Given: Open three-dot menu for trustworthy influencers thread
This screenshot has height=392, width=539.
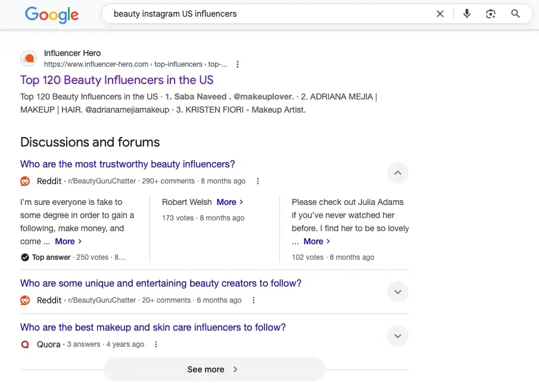Looking at the screenshot, I should pos(258,181).
